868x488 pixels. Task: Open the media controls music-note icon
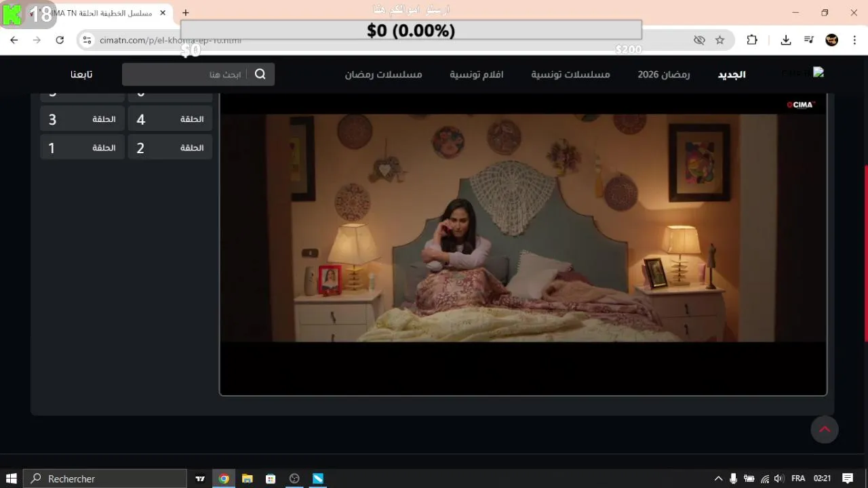(x=808, y=40)
